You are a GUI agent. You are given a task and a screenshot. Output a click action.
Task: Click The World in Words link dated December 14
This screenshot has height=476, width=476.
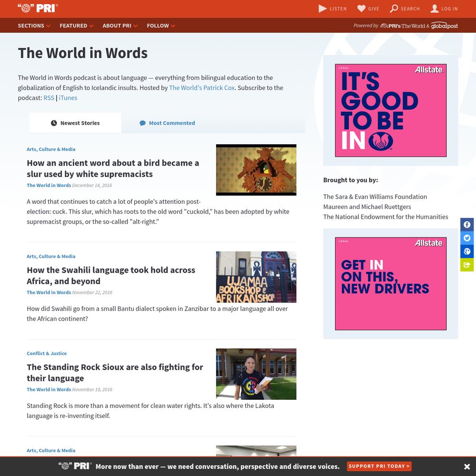tap(49, 185)
